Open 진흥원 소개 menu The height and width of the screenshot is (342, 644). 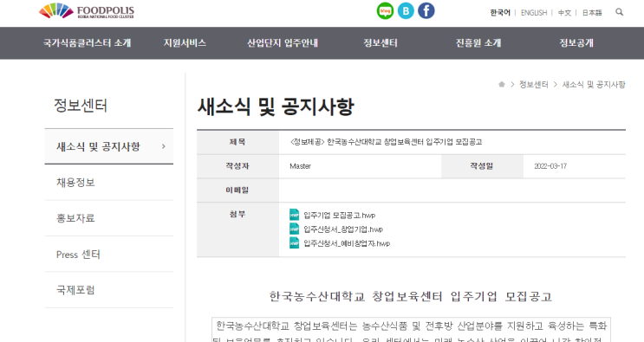coord(478,43)
